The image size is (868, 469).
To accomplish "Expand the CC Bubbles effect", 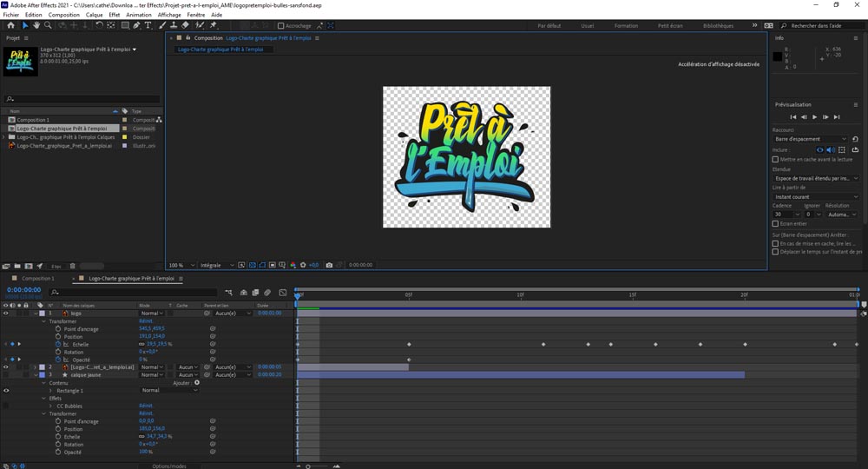I will [51, 406].
